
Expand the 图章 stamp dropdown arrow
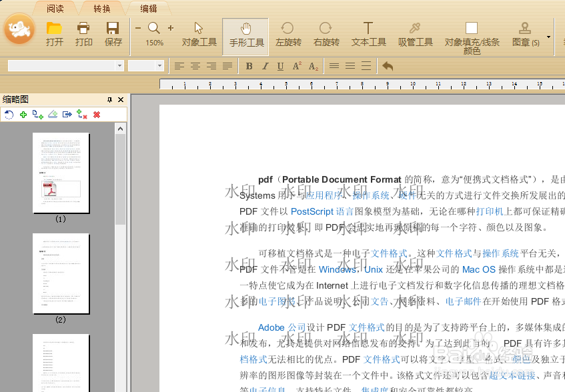coord(548,37)
